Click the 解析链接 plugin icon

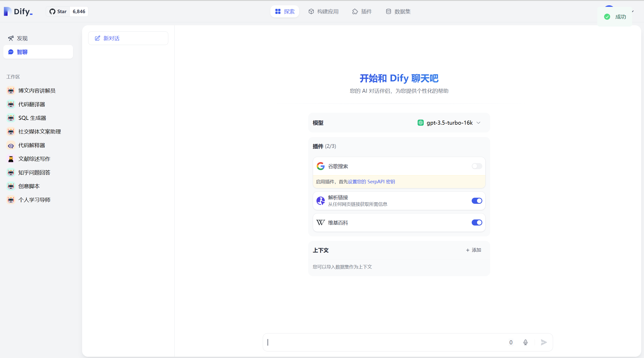tap(321, 201)
